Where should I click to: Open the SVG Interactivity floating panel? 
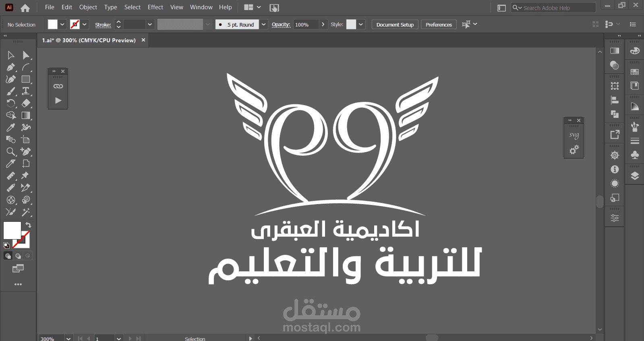click(574, 135)
